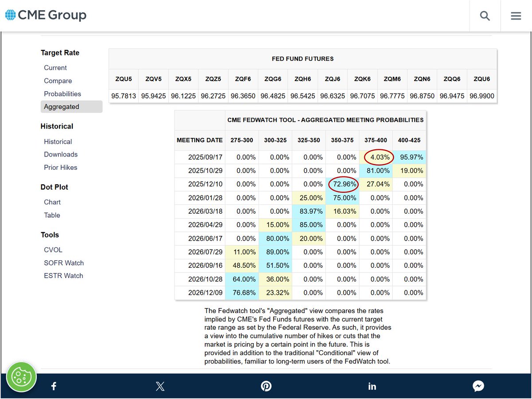Click meeting date 2026/12/09
The image size is (532, 399).
pos(200,293)
